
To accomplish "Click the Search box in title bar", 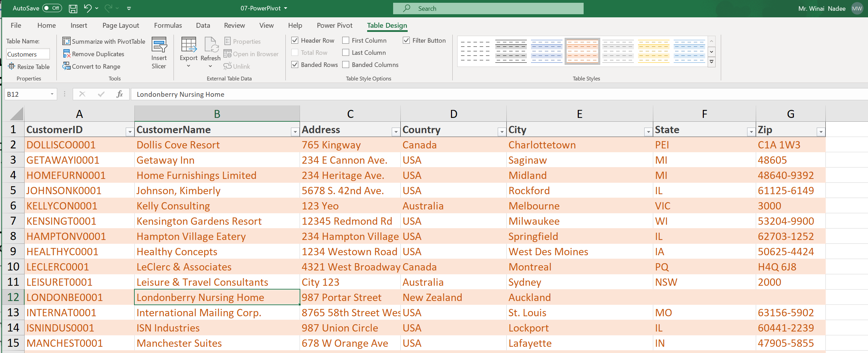I will click(x=488, y=8).
